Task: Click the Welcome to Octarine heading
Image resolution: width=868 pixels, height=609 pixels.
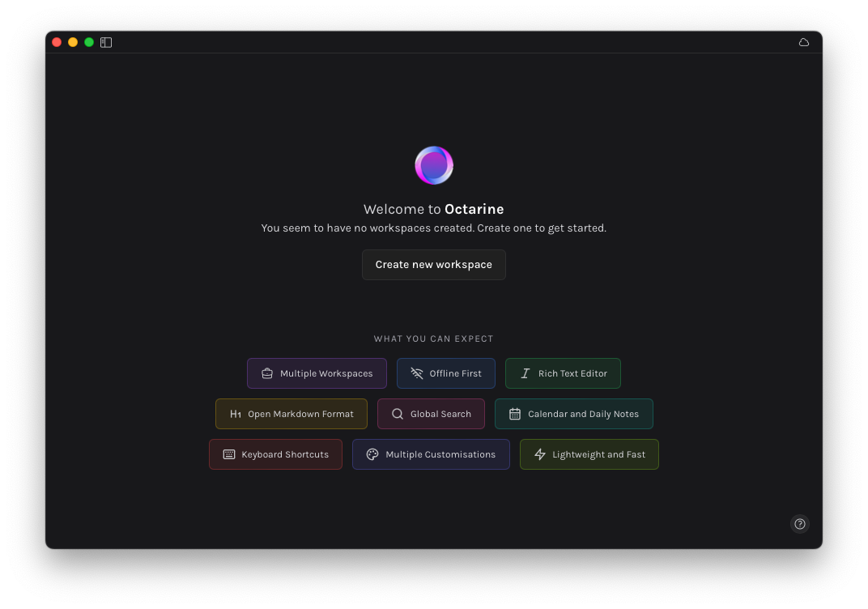Action: coord(433,209)
